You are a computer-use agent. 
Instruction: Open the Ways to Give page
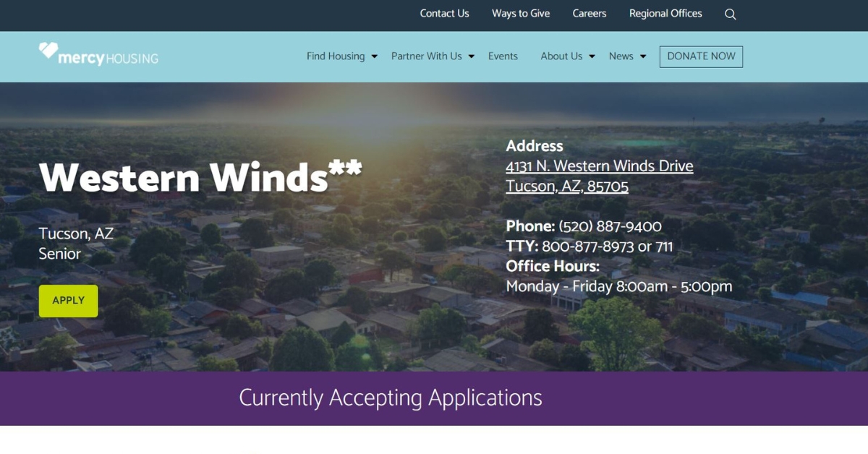pyautogui.click(x=521, y=13)
